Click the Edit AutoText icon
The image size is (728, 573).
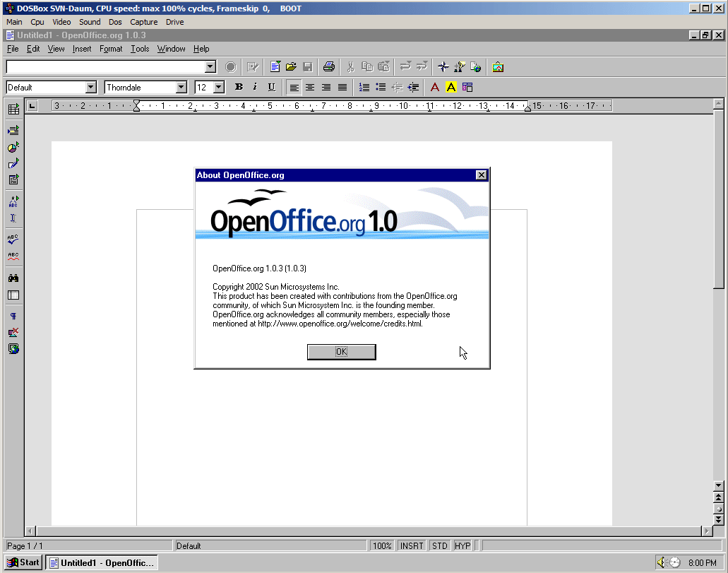[x=13, y=201]
